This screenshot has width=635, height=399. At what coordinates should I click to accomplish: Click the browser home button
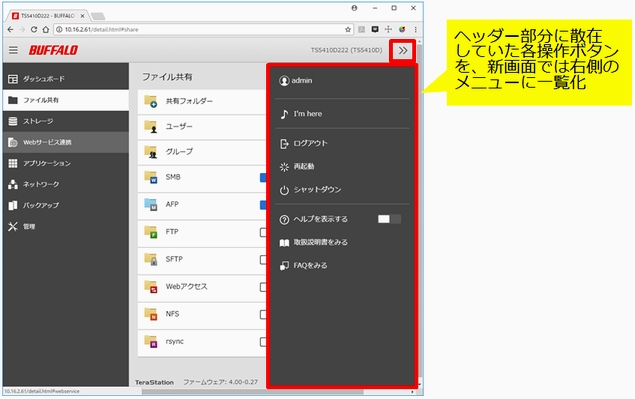tap(46, 30)
